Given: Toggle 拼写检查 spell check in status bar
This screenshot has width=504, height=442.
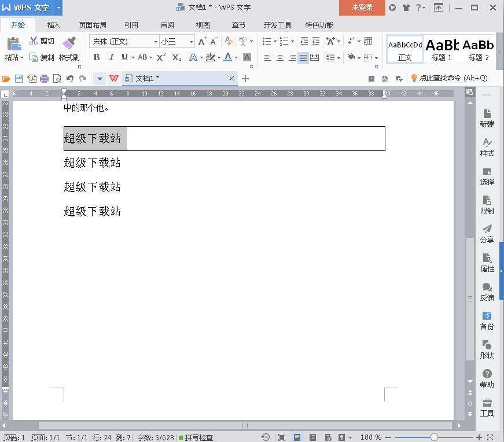Looking at the screenshot, I should pyautogui.click(x=196, y=437).
